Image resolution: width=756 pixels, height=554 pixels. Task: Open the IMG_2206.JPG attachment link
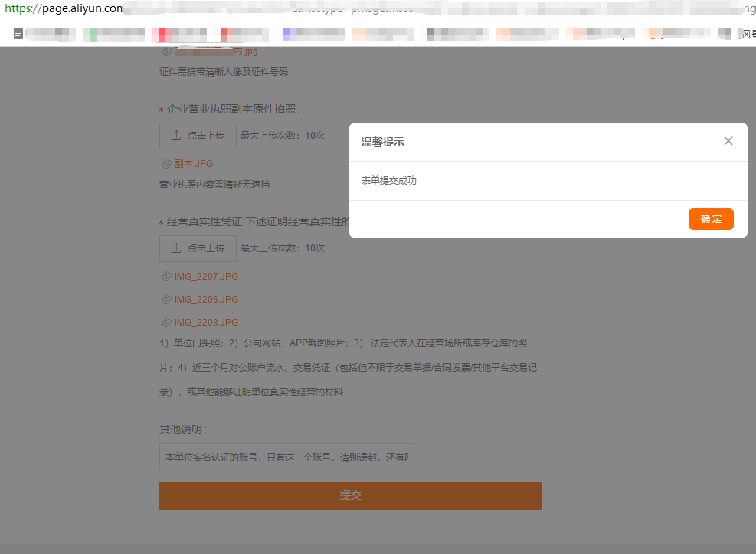(x=206, y=300)
